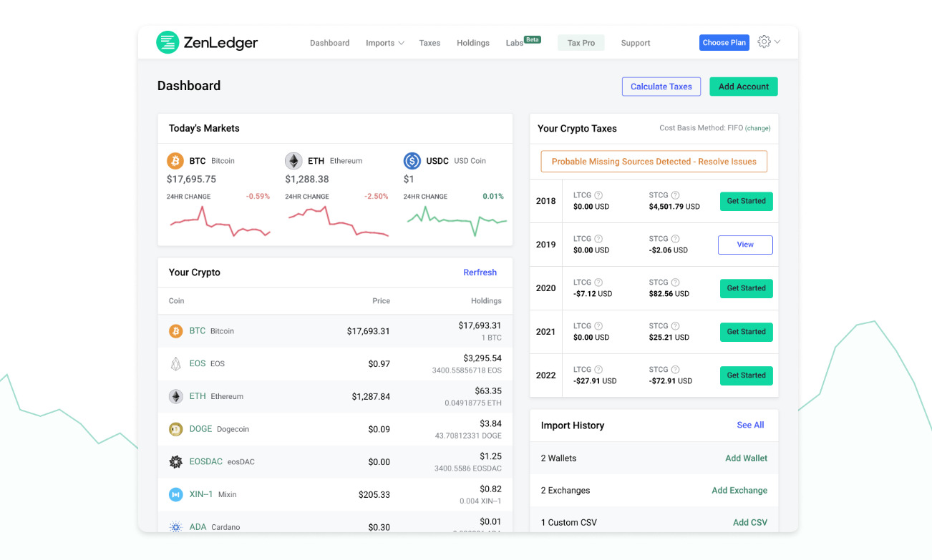Click View for tax year 2019
This screenshot has height=560, width=932.
(x=745, y=245)
